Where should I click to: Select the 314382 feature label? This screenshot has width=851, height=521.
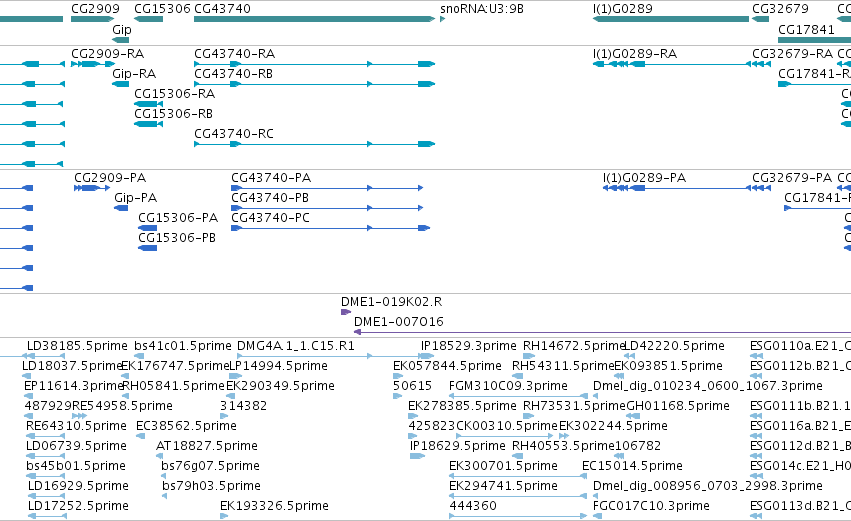(244, 406)
